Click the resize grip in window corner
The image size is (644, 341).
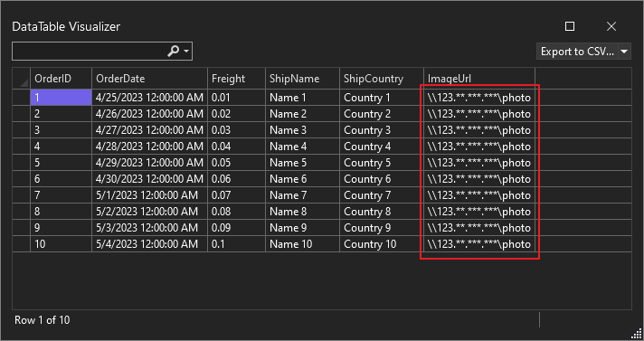(x=637, y=334)
